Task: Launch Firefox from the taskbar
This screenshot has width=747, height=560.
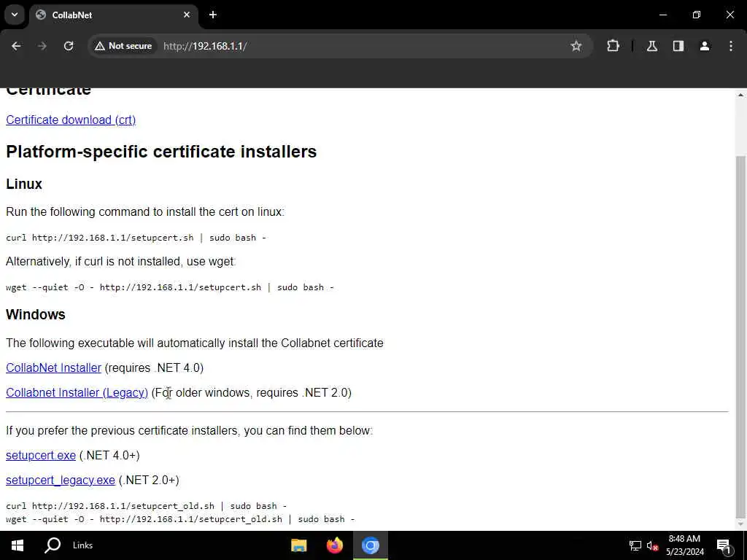Action: [x=335, y=545]
